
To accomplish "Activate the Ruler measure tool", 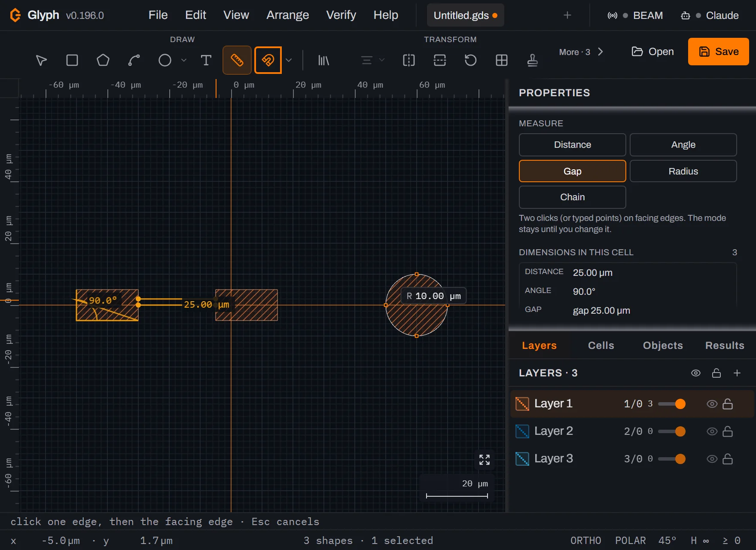I will tap(237, 60).
